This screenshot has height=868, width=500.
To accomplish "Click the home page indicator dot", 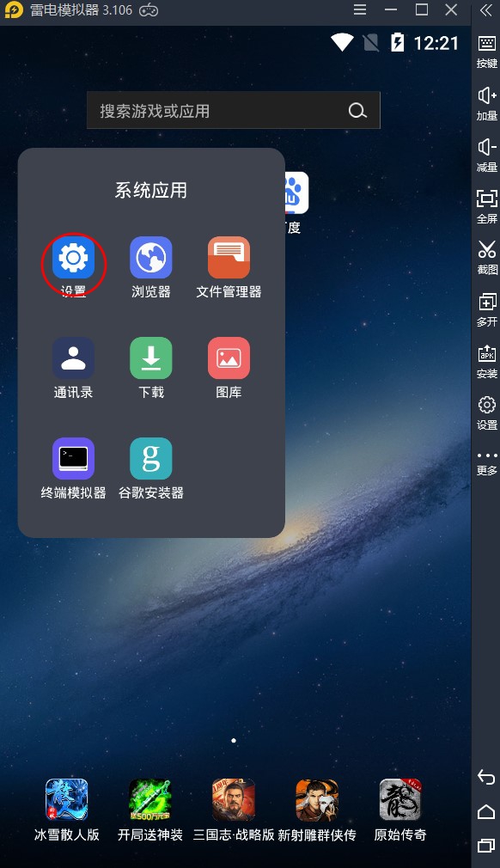I will 234,740.
